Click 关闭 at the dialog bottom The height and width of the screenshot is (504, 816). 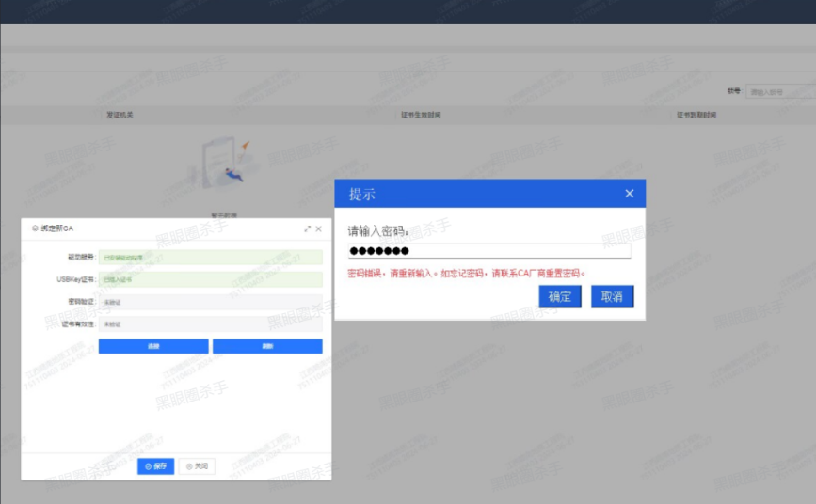[x=197, y=466]
